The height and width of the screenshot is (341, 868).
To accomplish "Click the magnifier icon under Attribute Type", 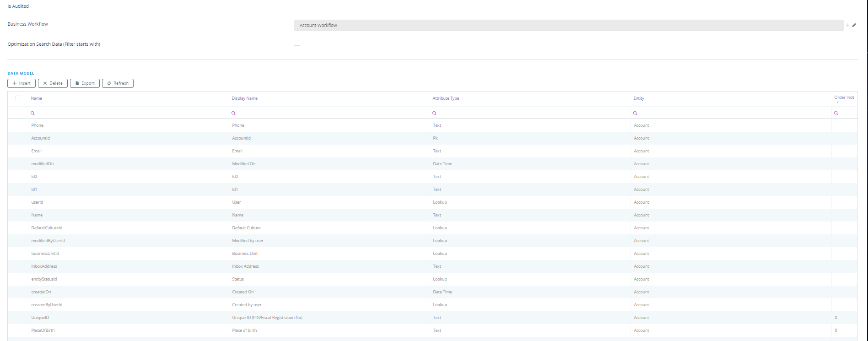I will [x=434, y=113].
